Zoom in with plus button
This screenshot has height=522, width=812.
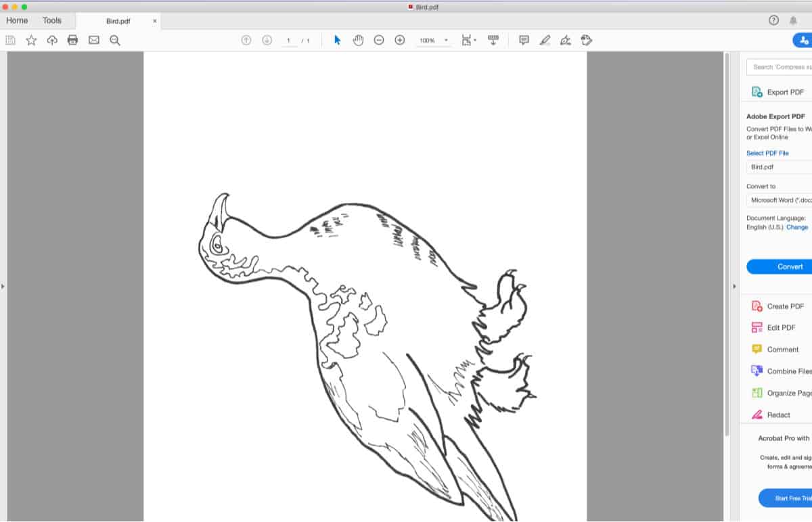click(x=400, y=41)
